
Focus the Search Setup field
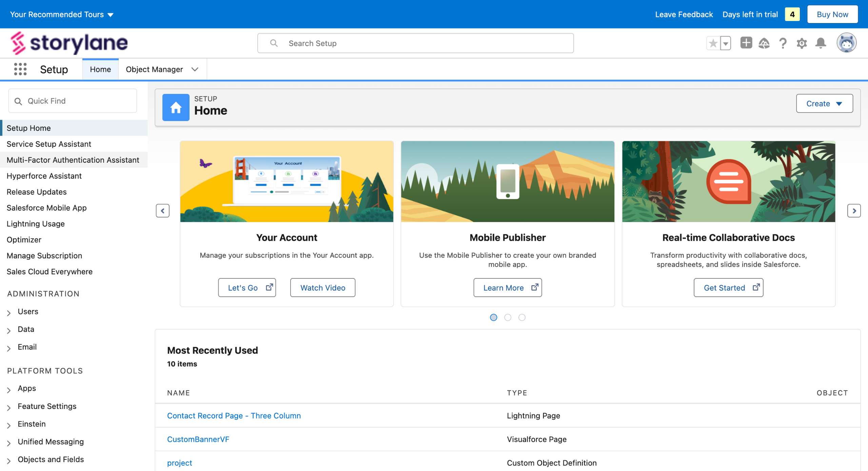click(415, 43)
